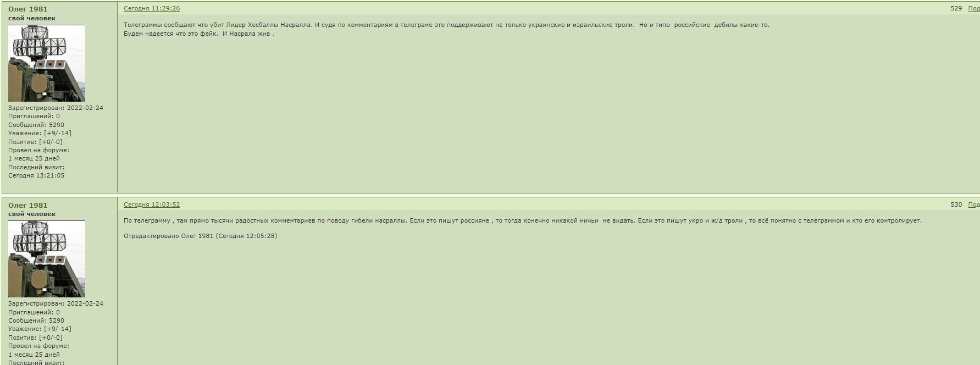Click post number 529
This screenshot has height=365, width=980.
click(x=956, y=9)
